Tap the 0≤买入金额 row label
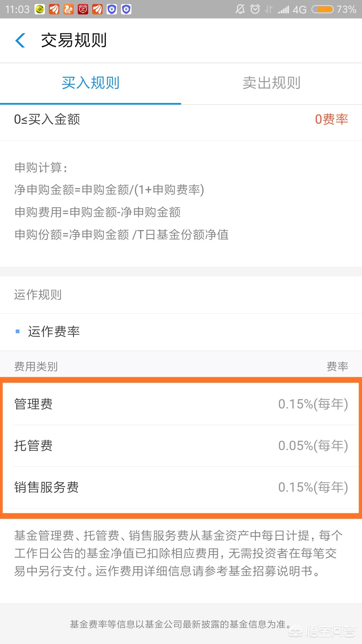The height and width of the screenshot is (644, 362). (47, 119)
